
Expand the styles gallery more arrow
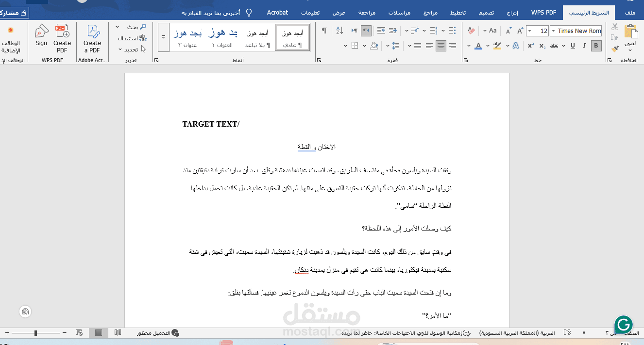click(164, 37)
